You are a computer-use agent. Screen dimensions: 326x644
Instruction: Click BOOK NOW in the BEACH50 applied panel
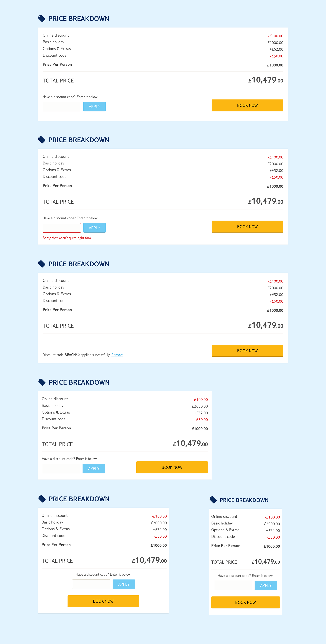247,350
